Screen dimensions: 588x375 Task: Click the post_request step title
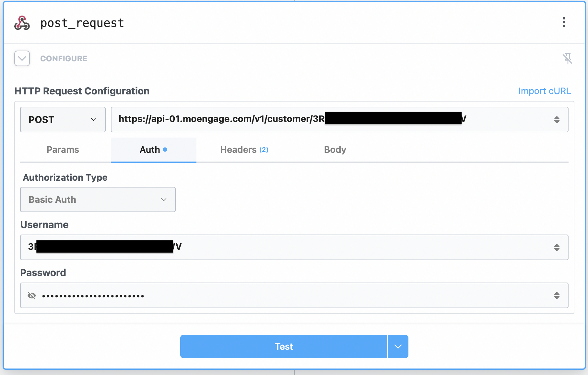pyautogui.click(x=82, y=23)
